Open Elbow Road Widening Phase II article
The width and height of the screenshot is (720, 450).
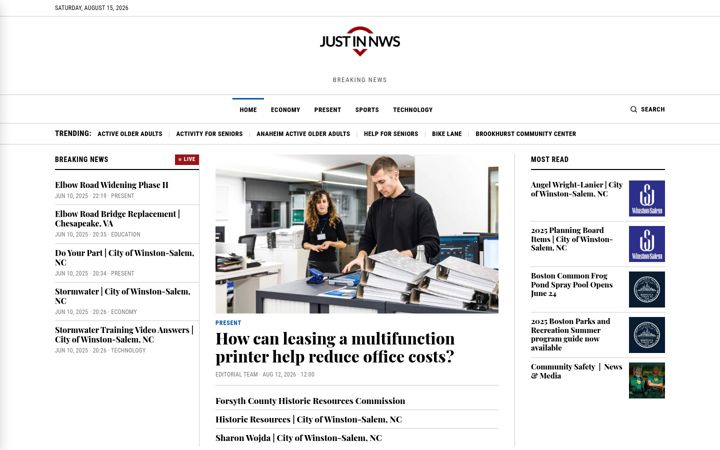[x=112, y=185]
